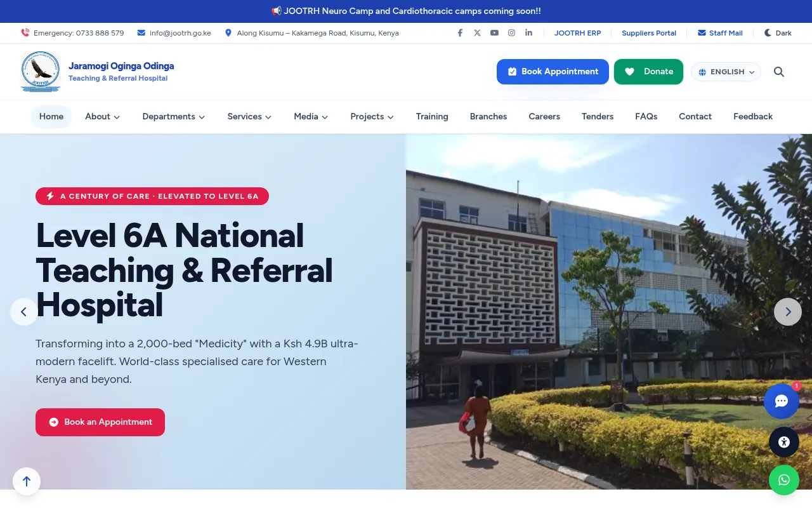Open the Tenders page
The image size is (812, 508).
[598, 117]
